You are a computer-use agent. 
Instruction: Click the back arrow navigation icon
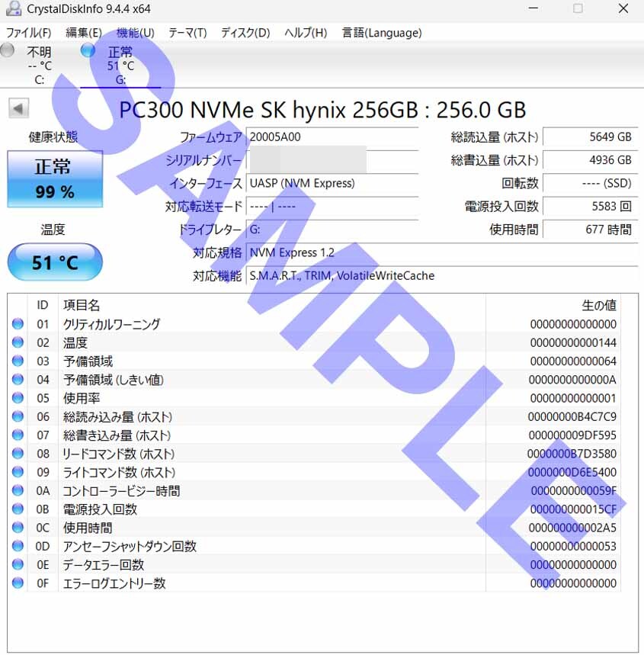click(17, 107)
